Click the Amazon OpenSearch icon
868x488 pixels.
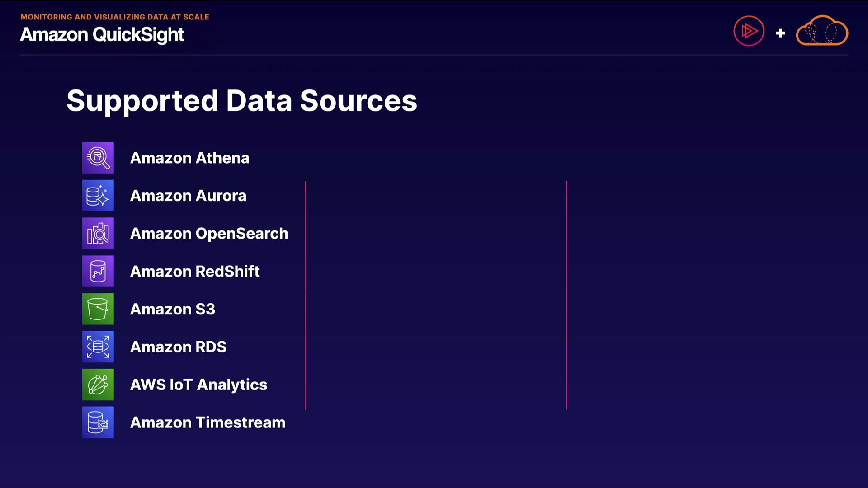[98, 234]
